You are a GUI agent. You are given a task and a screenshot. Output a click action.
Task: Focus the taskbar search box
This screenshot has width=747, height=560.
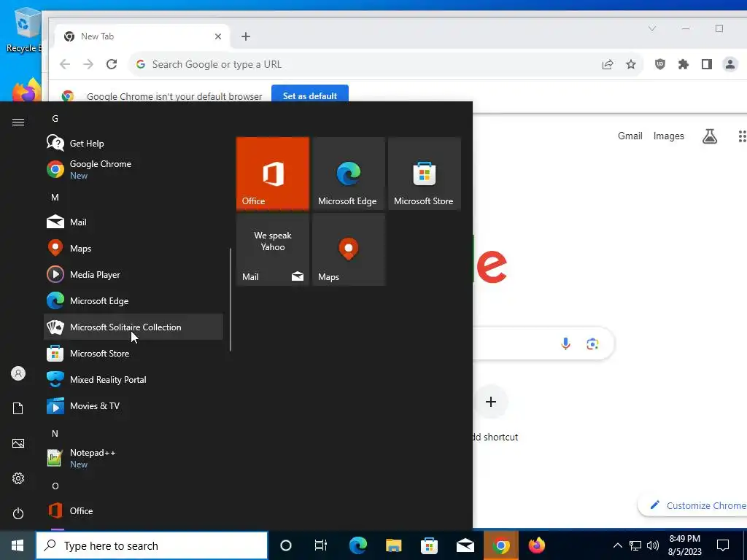[x=152, y=545]
